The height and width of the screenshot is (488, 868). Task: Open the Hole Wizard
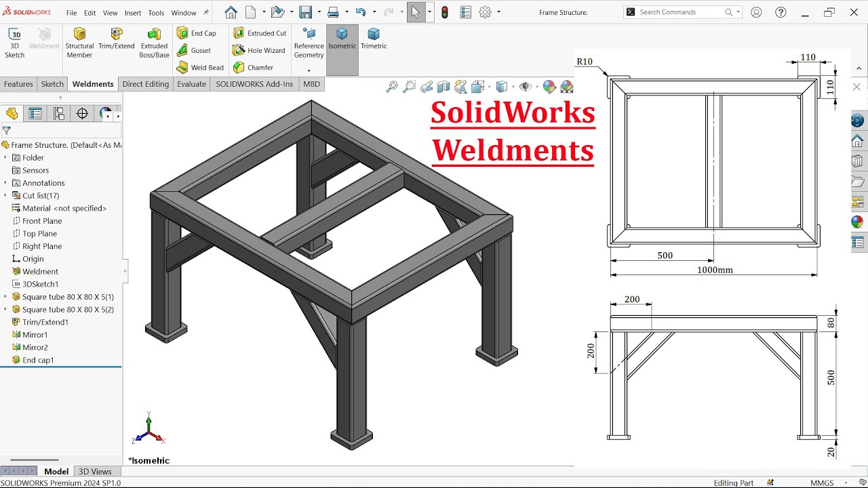[x=259, y=50]
